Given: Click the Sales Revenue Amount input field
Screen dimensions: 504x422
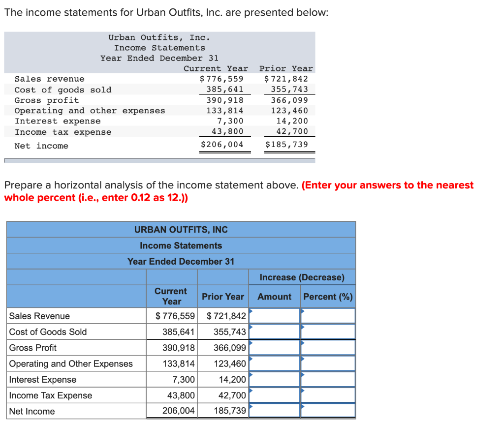Looking at the screenshot, I should tap(275, 316).
